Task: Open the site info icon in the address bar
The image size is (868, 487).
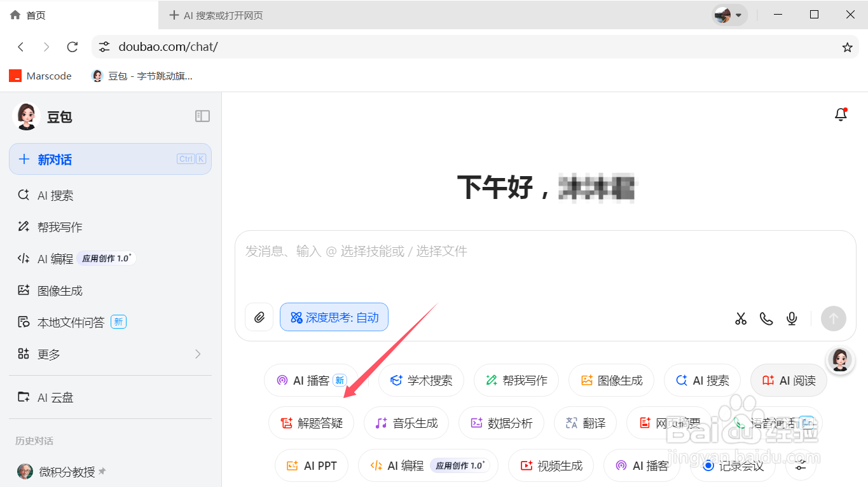Action: (104, 47)
